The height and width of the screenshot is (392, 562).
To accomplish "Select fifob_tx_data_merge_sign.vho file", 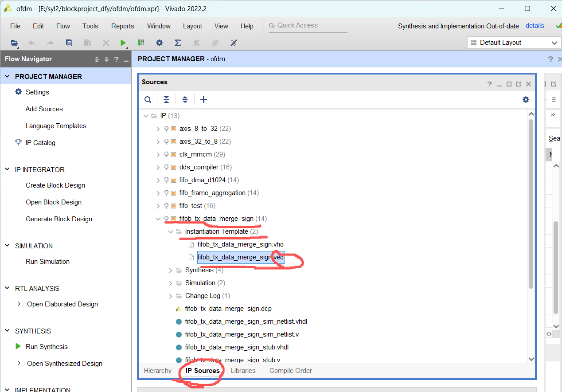I will click(240, 244).
